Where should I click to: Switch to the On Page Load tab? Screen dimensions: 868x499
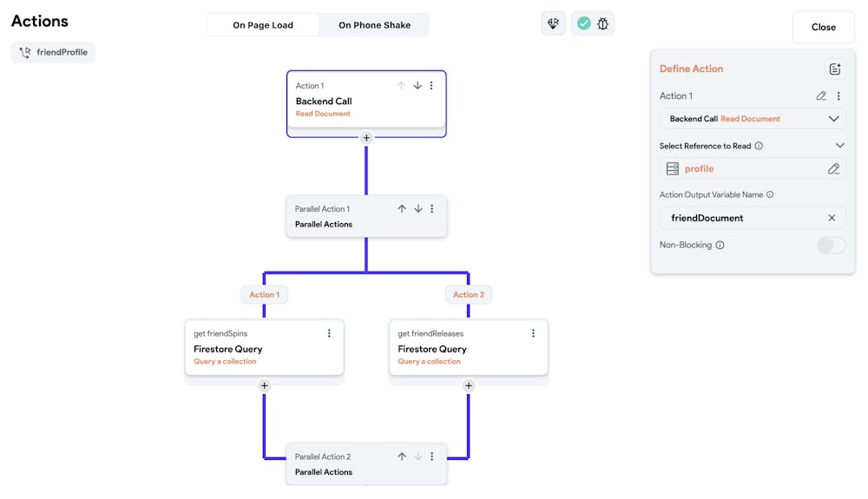click(x=263, y=25)
